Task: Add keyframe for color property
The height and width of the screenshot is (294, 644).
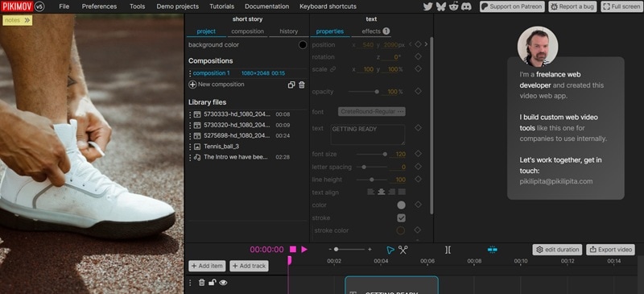Action: (418, 205)
